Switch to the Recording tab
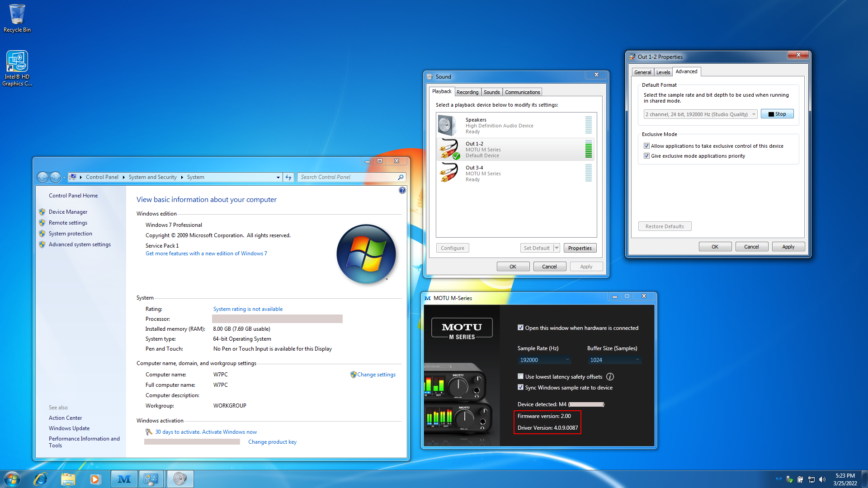Screen dimensions: 868x488 (x=467, y=92)
